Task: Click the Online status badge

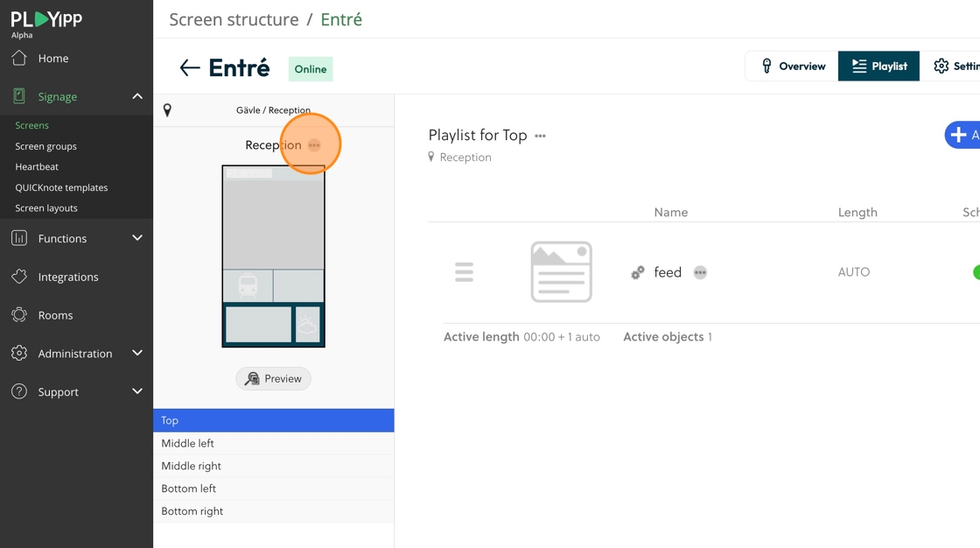Action: 311,69
